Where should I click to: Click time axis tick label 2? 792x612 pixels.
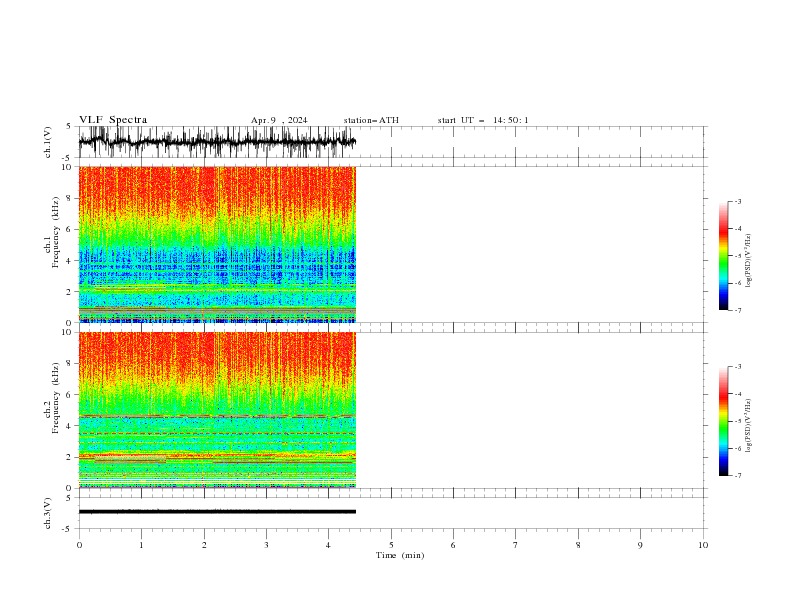point(204,545)
